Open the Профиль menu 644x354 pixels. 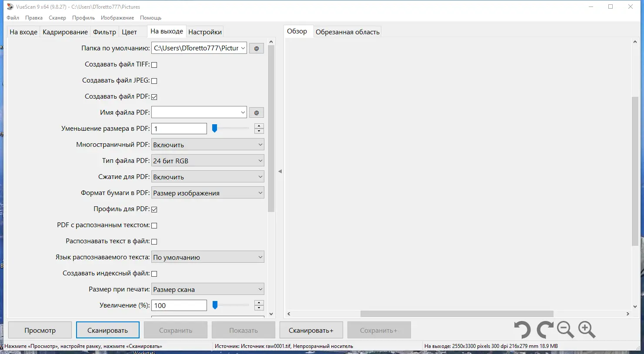pos(83,18)
